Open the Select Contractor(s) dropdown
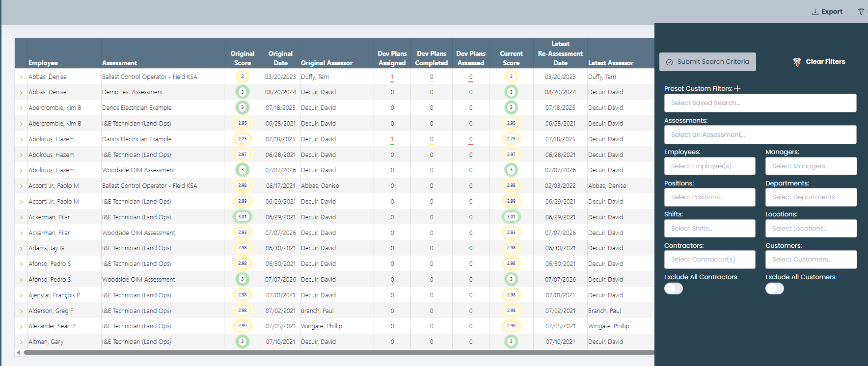Screen dimensions: 868x366 709,260
